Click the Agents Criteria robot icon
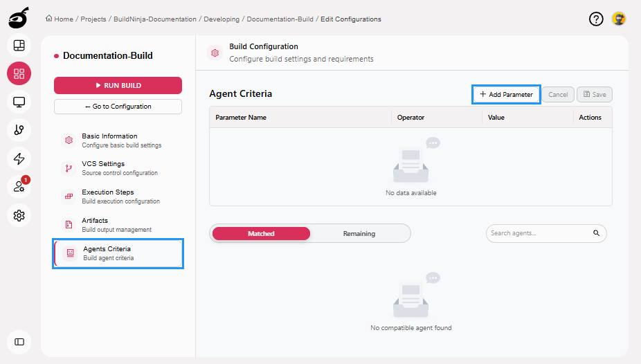This screenshot has width=641, height=364. point(71,253)
